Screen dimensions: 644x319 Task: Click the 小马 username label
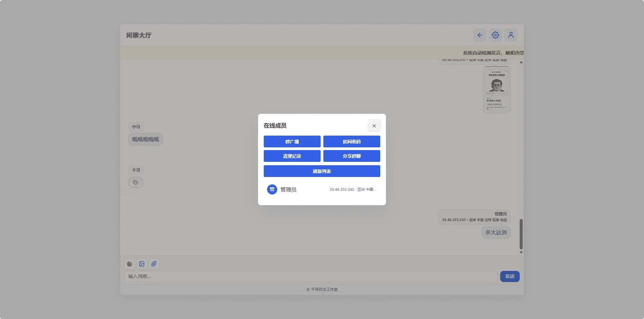coord(136,127)
